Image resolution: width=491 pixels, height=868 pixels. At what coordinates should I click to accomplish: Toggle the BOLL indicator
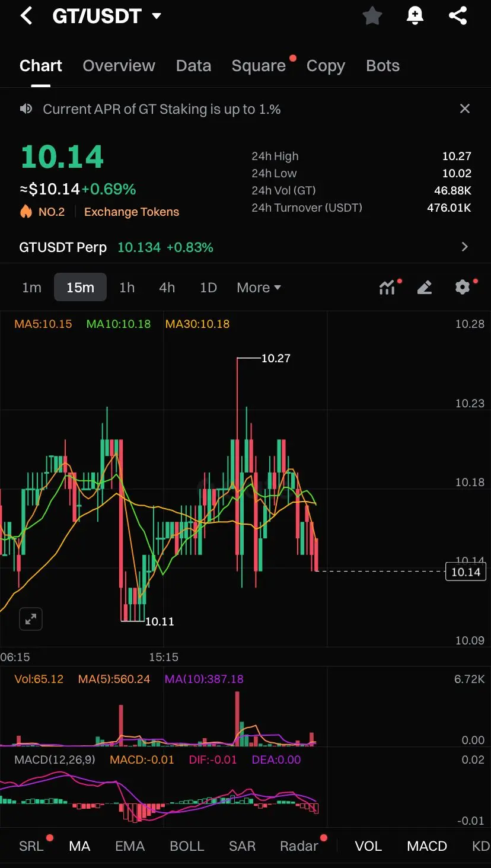tap(187, 846)
